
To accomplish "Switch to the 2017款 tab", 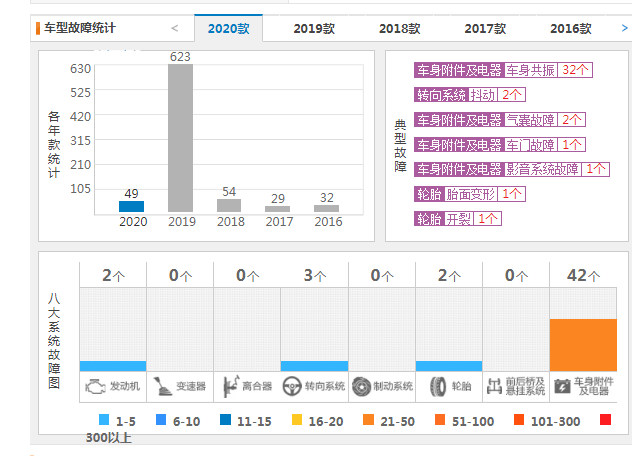I will [x=485, y=28].
